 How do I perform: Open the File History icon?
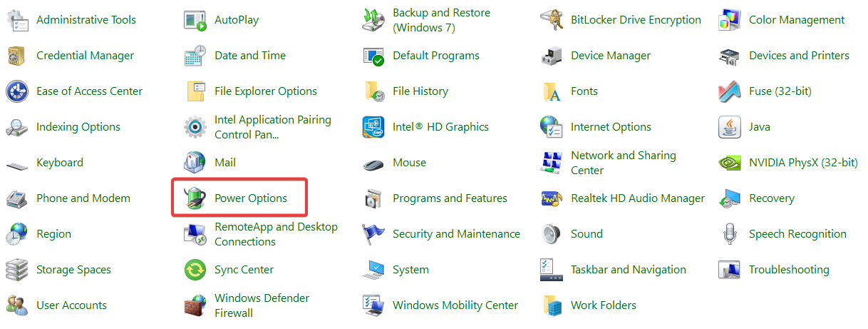click(373, 91)
